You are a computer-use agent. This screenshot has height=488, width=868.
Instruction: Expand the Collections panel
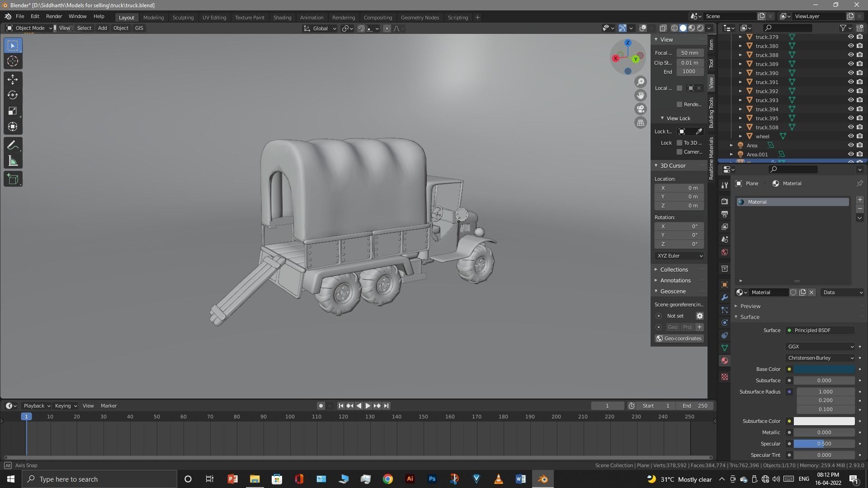tap(674, 270)
